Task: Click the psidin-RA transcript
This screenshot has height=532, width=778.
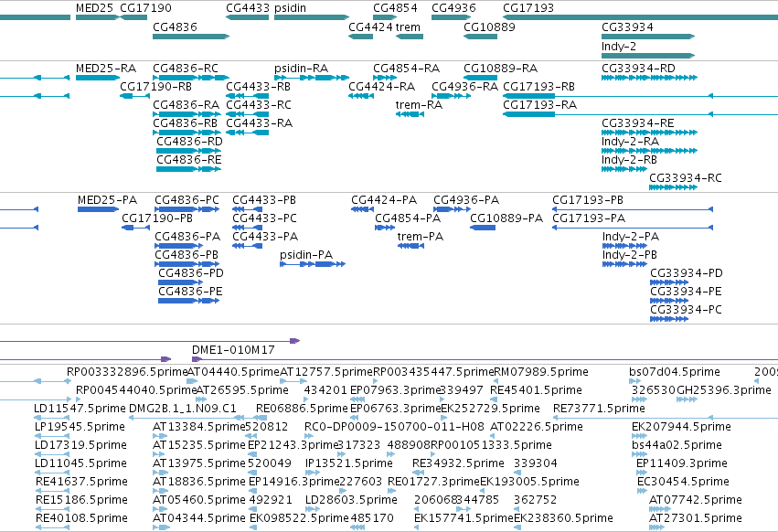Action: pos(301,68)
